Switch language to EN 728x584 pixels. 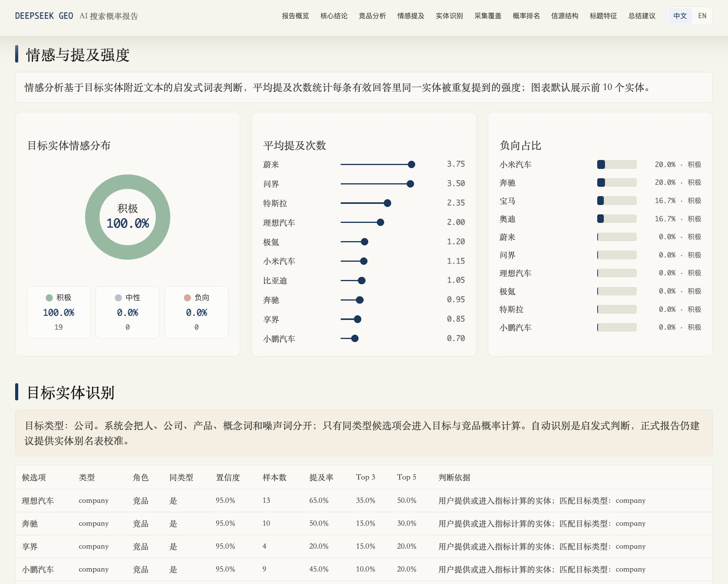point(702,16)
